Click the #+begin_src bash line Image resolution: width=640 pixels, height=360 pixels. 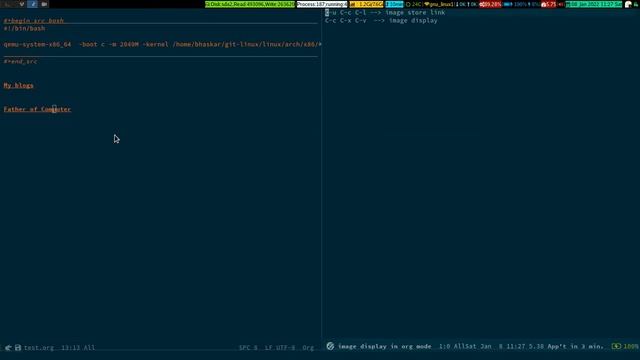[x=33, y=20]
